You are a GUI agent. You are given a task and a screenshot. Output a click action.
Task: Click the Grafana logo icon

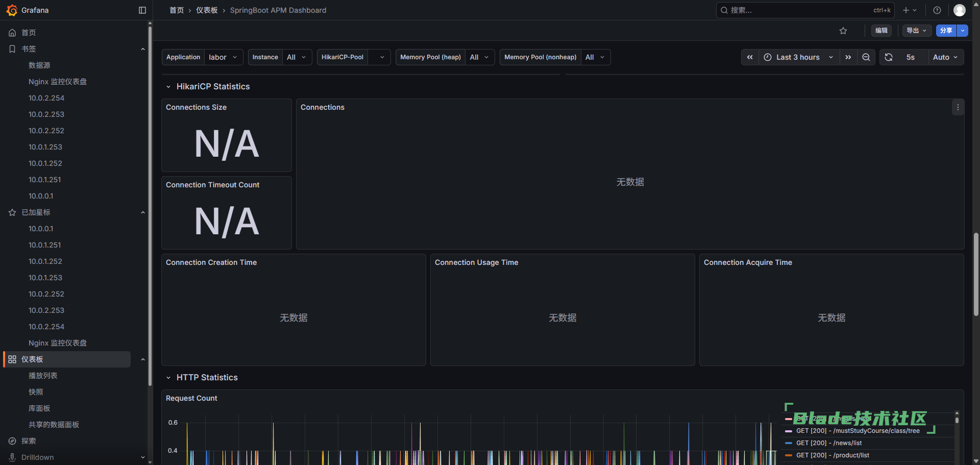point(12,10)
